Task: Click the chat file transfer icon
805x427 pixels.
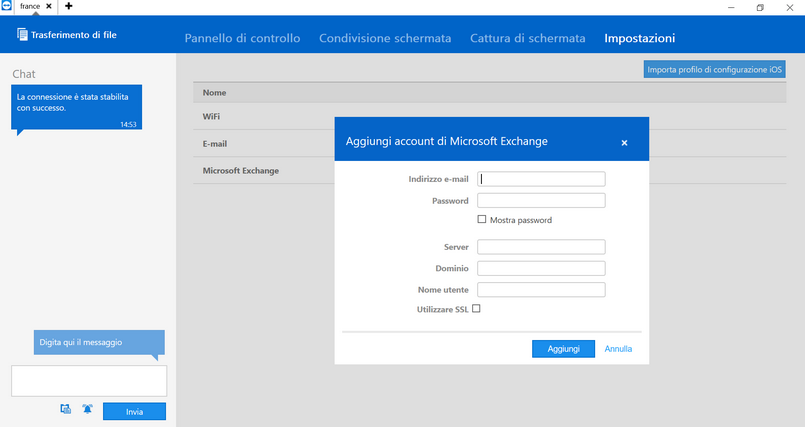Action: click(x=66, y=409)
